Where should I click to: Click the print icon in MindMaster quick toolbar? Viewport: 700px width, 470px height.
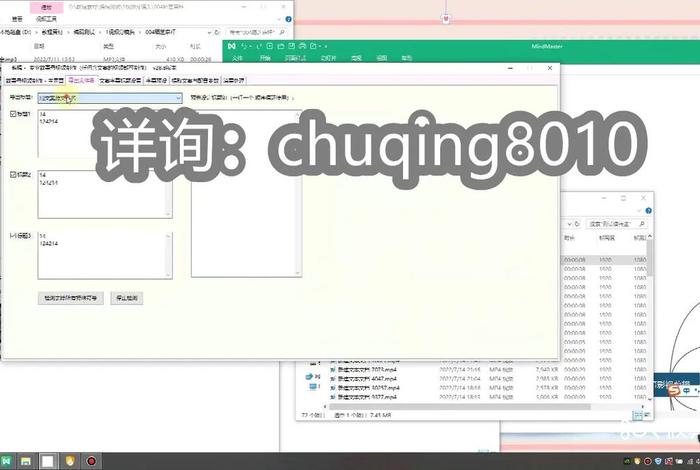click(303, 46)
